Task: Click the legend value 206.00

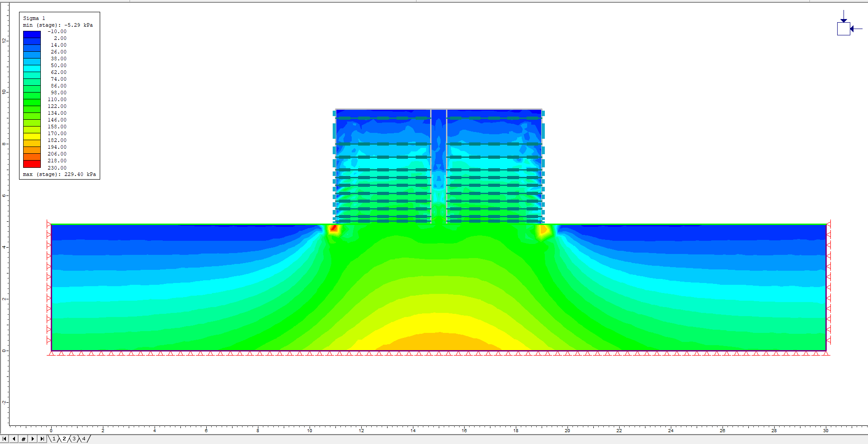Action: pos(57,154)
